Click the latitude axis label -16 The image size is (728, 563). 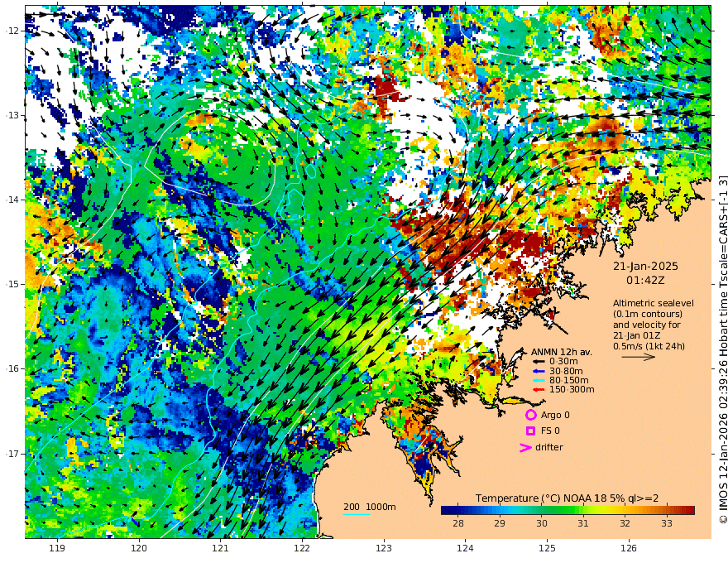pos(12,368)
